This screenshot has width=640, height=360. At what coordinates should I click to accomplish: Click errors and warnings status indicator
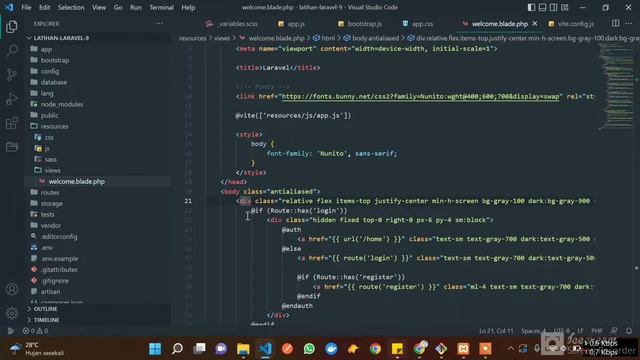point(36,331)
